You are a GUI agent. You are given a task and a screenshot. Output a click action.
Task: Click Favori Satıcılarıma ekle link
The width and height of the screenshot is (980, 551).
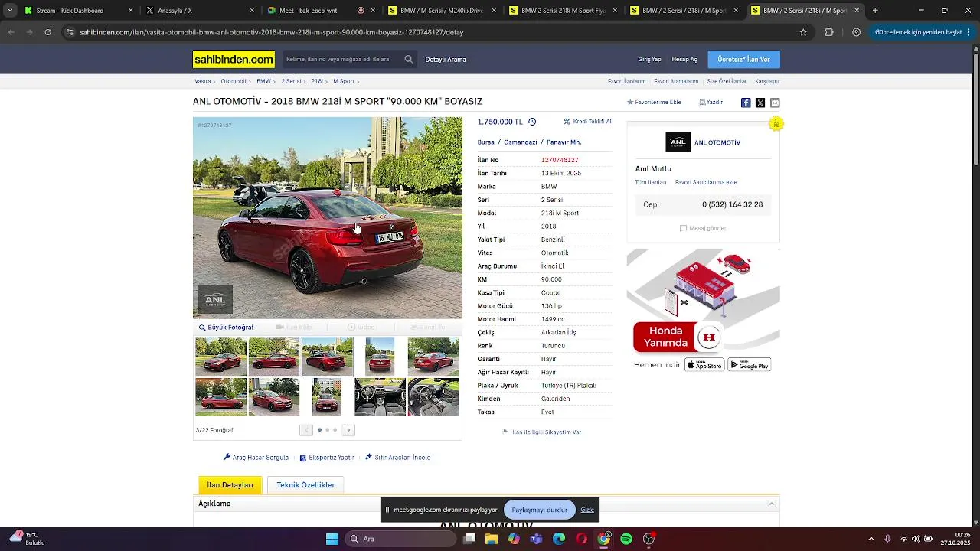(x=706, y=183)
